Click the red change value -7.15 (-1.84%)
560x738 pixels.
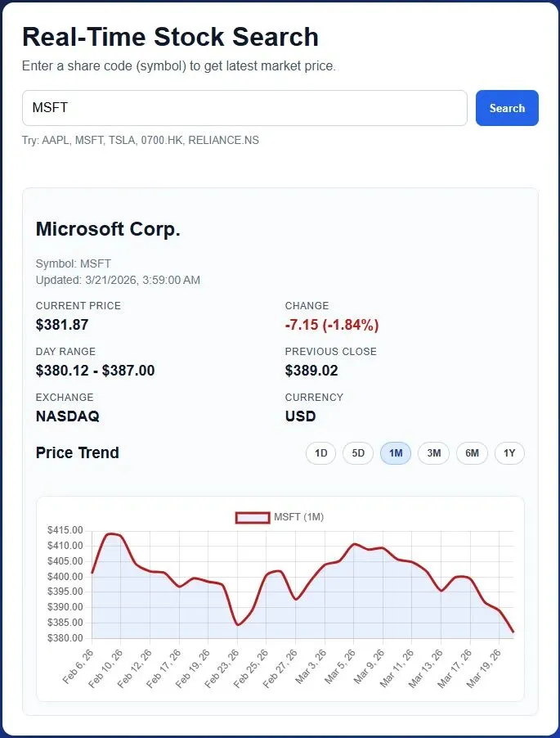[x=331, y=325]
